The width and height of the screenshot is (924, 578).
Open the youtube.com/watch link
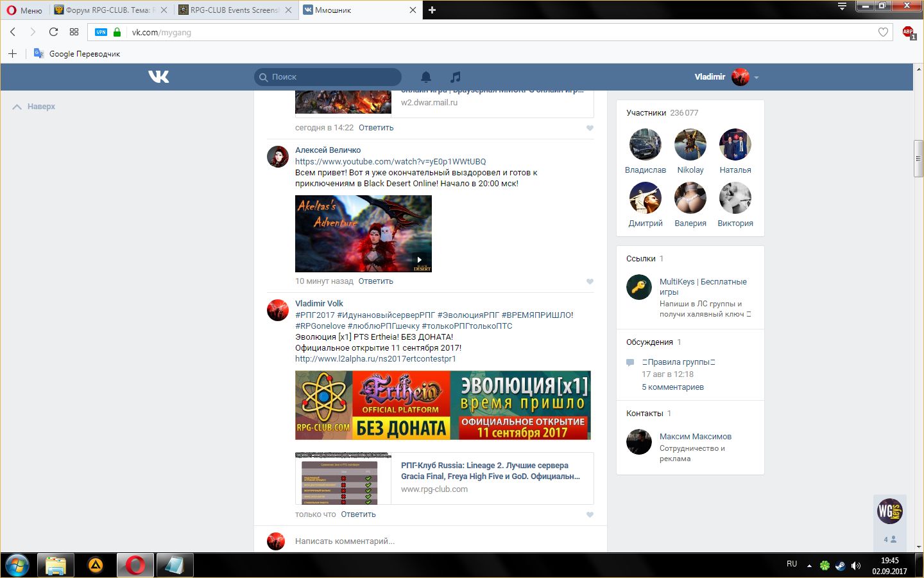(390, 162)
